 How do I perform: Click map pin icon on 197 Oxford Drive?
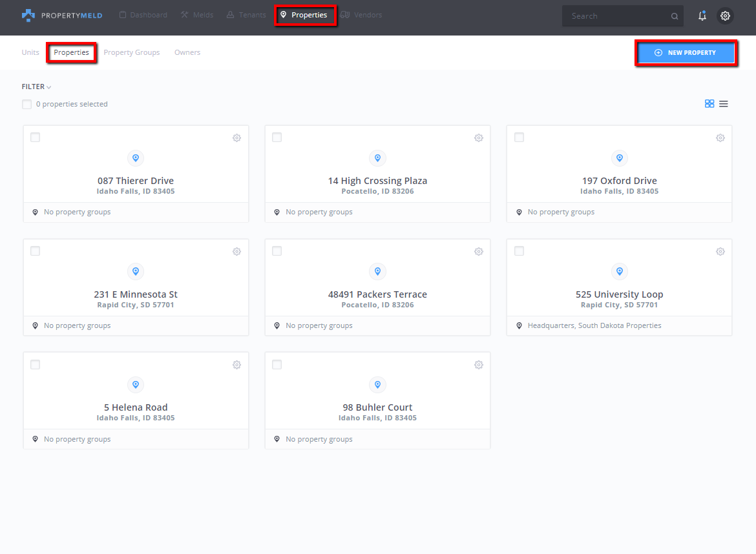tap(620, 158)
